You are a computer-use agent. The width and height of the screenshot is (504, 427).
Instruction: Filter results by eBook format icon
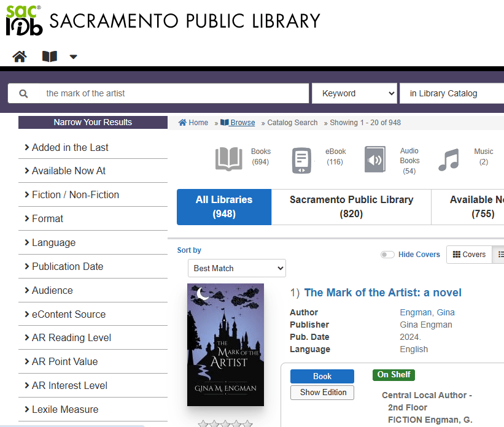pos(301,160)
